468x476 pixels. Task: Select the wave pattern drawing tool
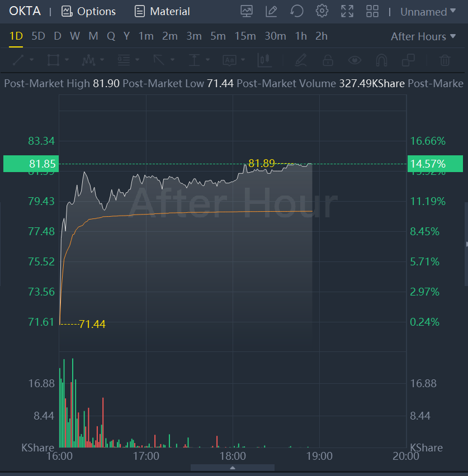[88, 60]
